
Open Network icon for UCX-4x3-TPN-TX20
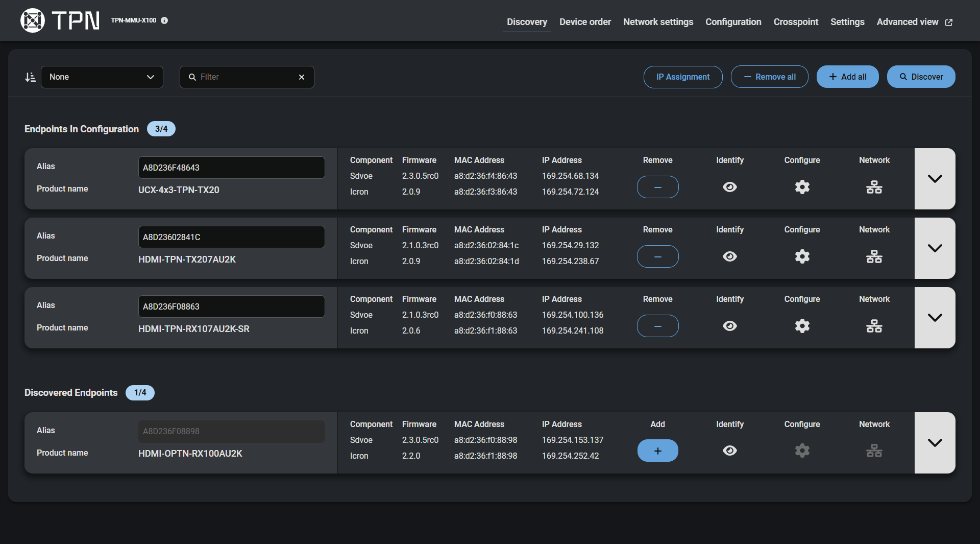pyautogui.click(x=874, y=187)
